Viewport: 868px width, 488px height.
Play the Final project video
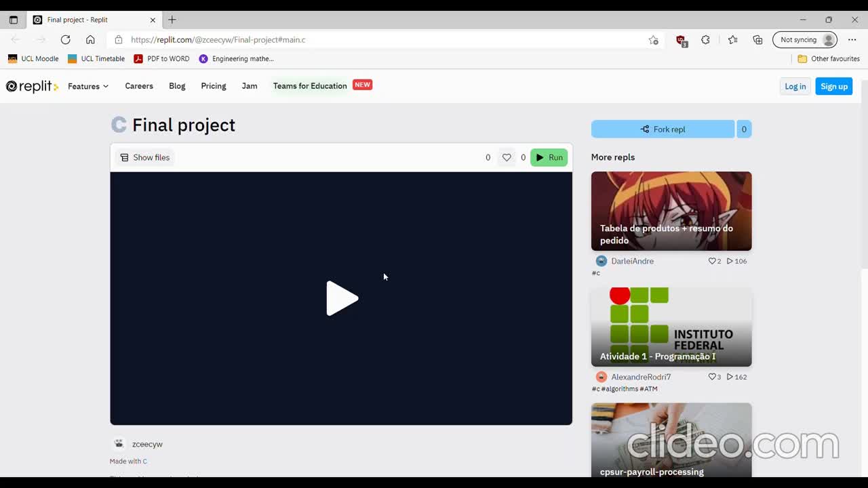pyautogui.click(x=341, y=298)
